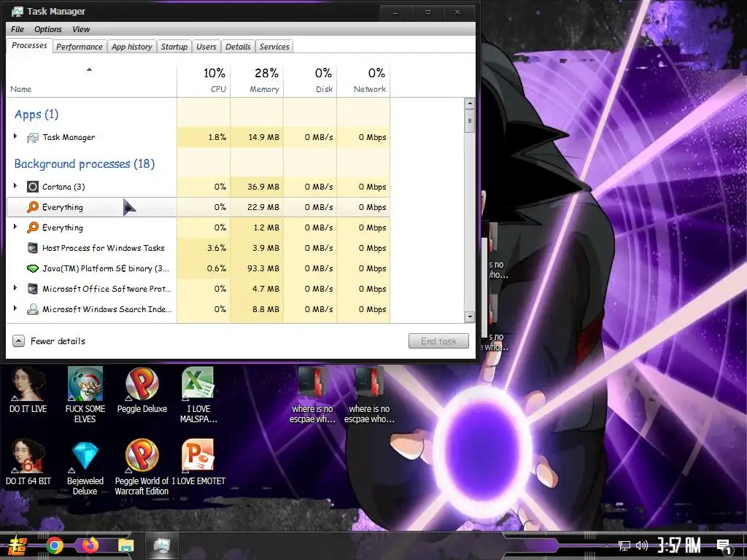
Task: Open the 'where is no escpae wh...' icon
Action: (312, 394)
